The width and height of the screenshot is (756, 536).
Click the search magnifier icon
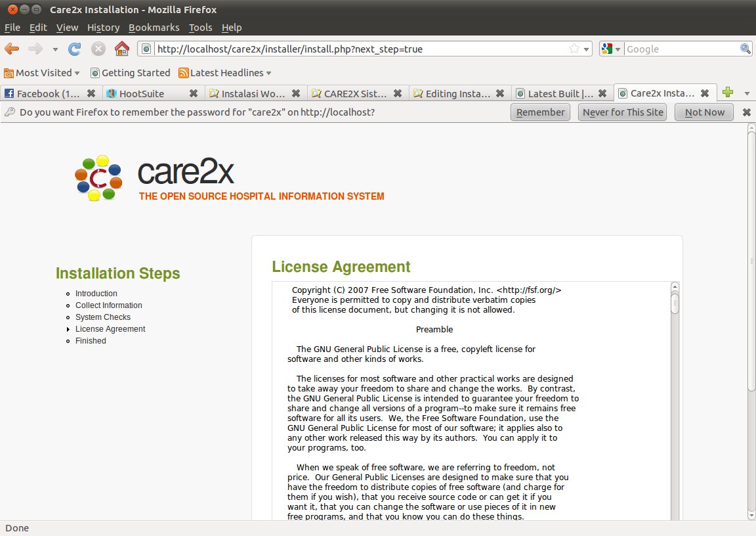coord(745,49)
